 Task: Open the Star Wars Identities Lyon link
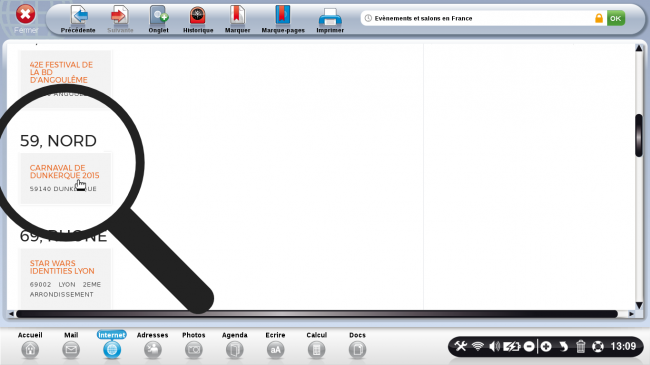click(62, 267)
